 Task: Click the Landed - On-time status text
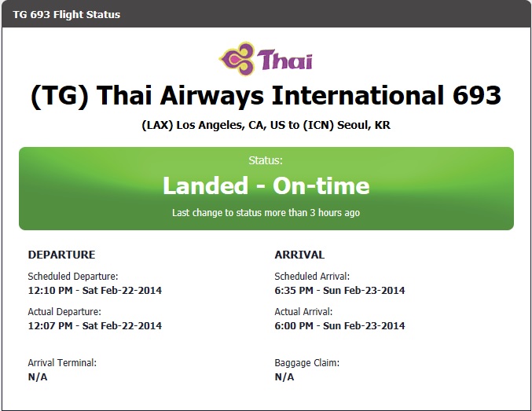[266, 185]
